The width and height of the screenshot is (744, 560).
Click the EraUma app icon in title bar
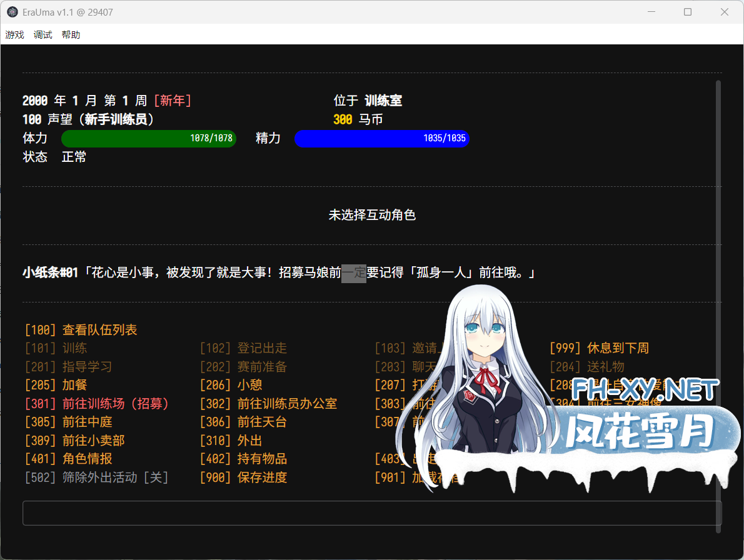pyautogui.click(x=13, y=12)
